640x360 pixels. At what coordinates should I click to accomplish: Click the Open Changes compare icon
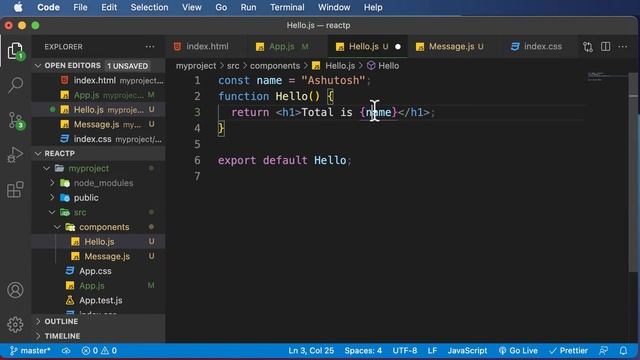(588, 47)
